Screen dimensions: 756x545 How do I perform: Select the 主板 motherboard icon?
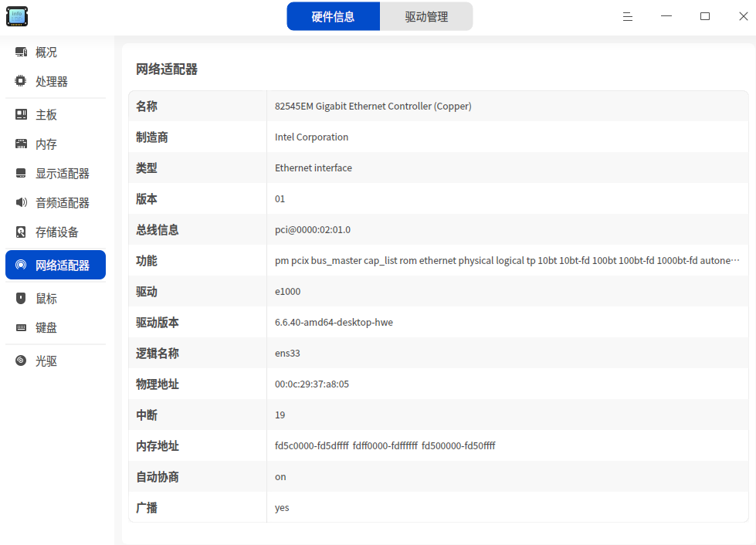pos(21,115)
